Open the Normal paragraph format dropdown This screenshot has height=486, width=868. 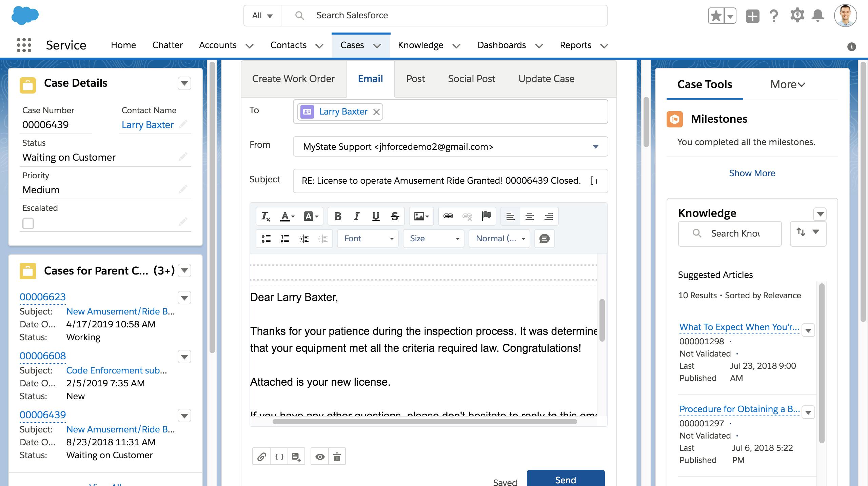(499, 239)
